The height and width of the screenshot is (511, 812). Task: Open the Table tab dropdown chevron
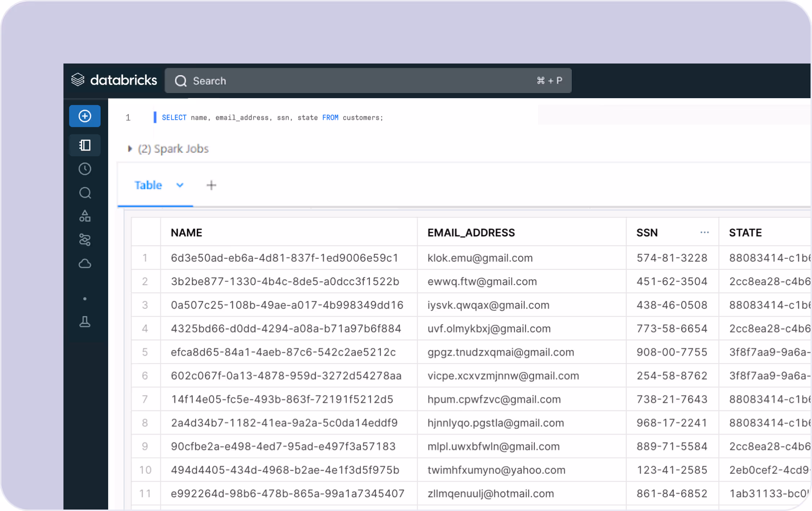[x=180, y=185]
